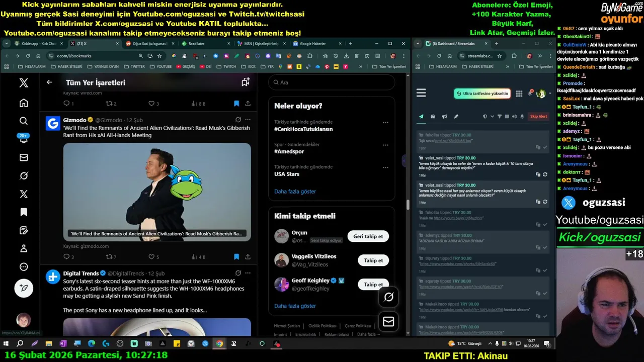The height and width of the screenshot is (362, 644).
Task: Star x.com/i/bookmarks page in address bar
Action: point(159,56)
